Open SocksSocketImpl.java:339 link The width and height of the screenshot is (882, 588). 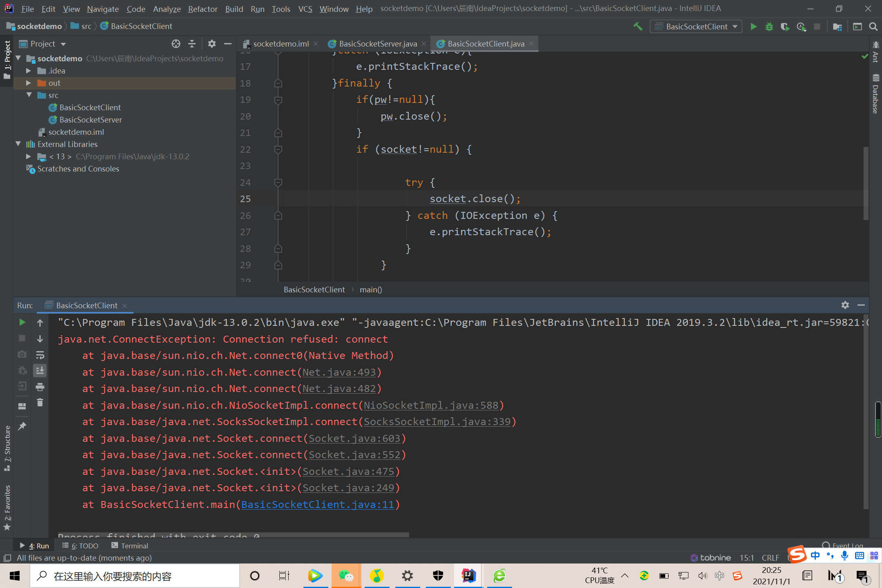click(437, 421)
